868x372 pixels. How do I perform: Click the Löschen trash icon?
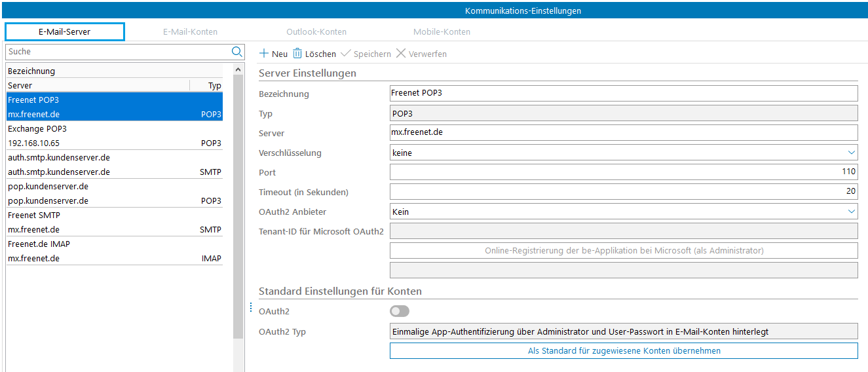click(297, 54)
